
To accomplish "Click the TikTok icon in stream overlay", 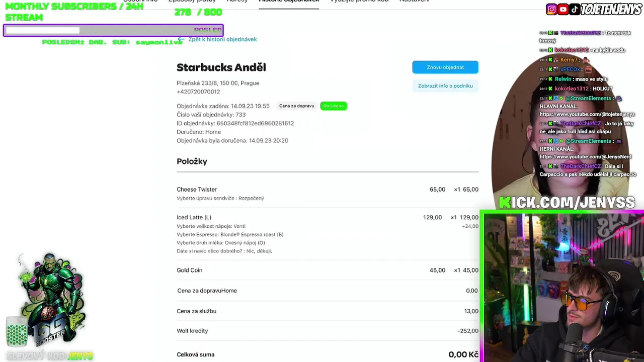I will click(574, 9).
